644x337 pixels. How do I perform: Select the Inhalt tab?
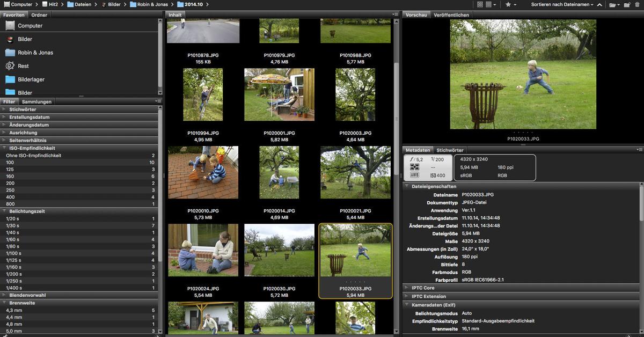[175, 15]
